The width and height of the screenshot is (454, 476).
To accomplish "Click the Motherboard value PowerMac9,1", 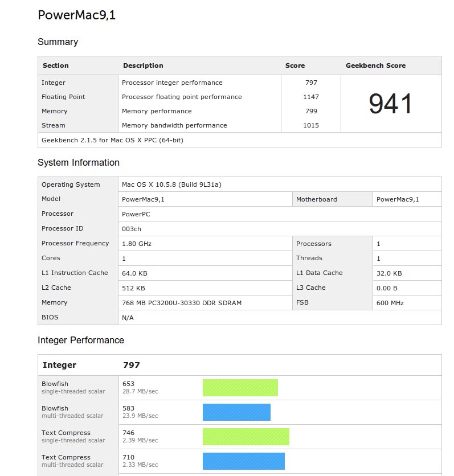I will pos(398,199).
